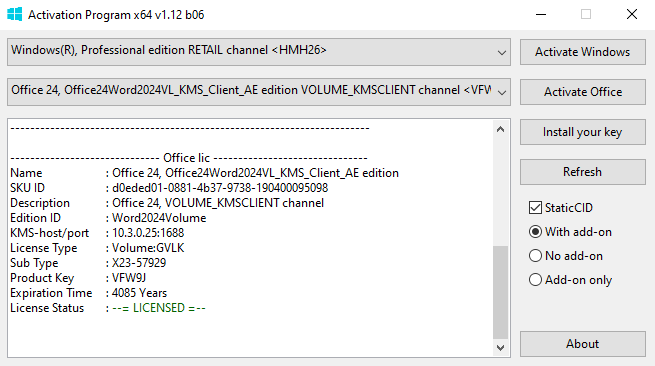Expand the Office edition dropdown arrow
This screenshot has height=366, width=655.
point(502,92)
